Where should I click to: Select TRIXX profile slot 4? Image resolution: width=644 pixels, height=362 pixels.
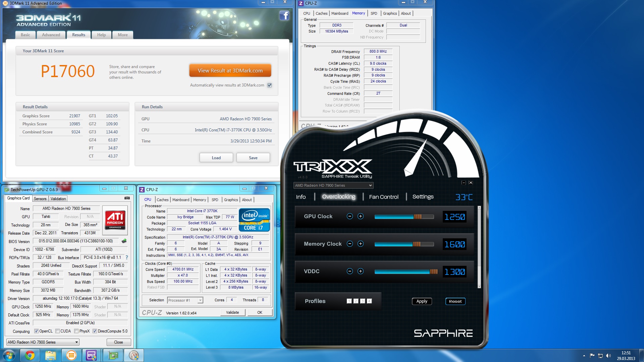point(369,301)
